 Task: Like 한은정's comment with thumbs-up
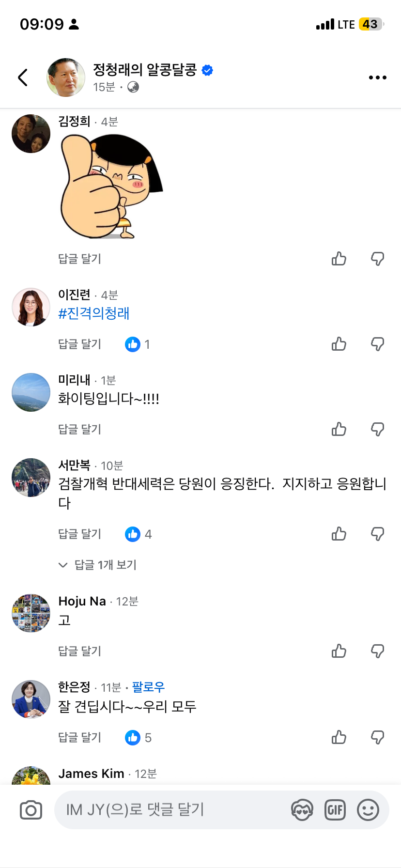339,737
